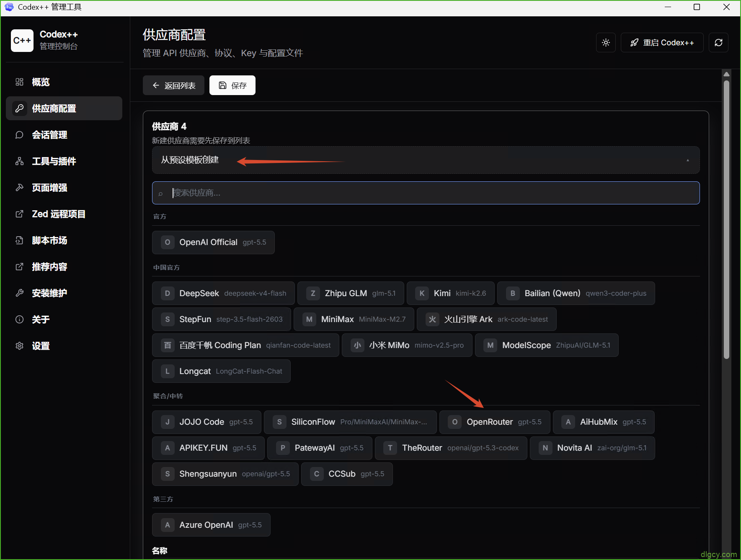The image size is (741, 560).
Task: Open the 关于 page in the sidebar
Action: click(64, 320)
